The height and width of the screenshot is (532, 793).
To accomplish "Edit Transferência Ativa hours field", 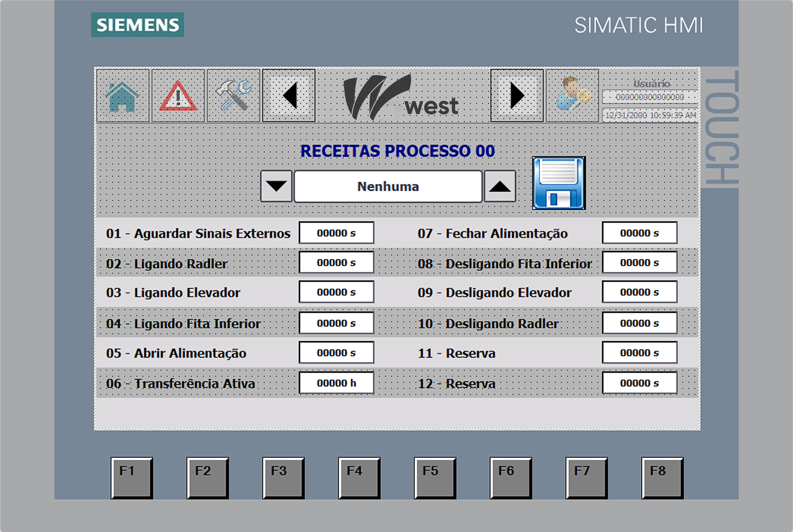I will point(336,383).
